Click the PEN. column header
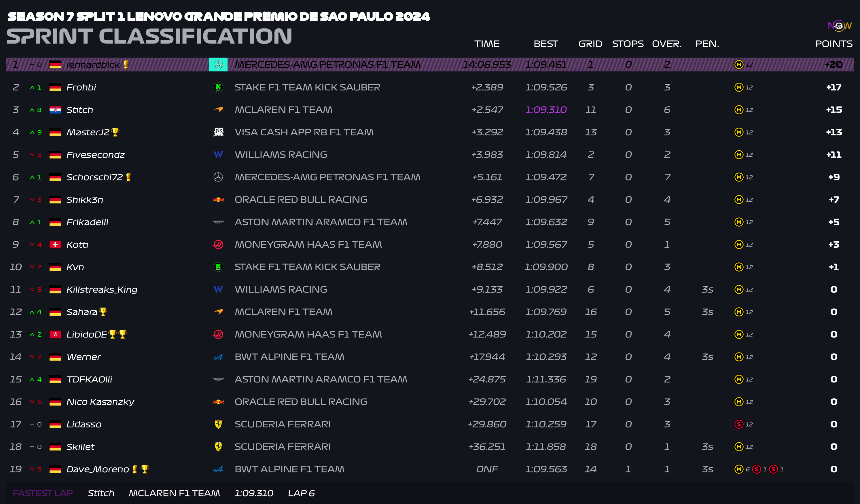The height and width of the screenshot is (504, 860). tap(707, 44)
